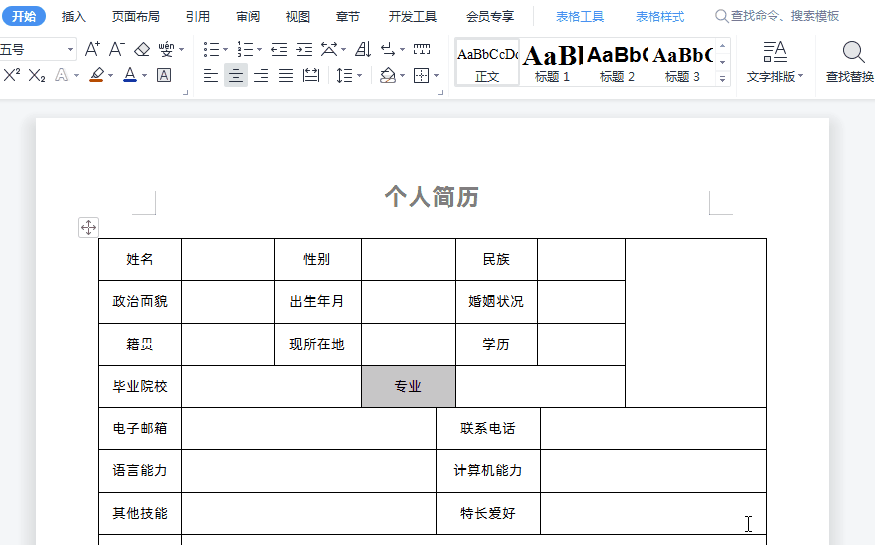Click the shading paint bucket icon
The height and width of the screenshot is (545, 875).
388,75
